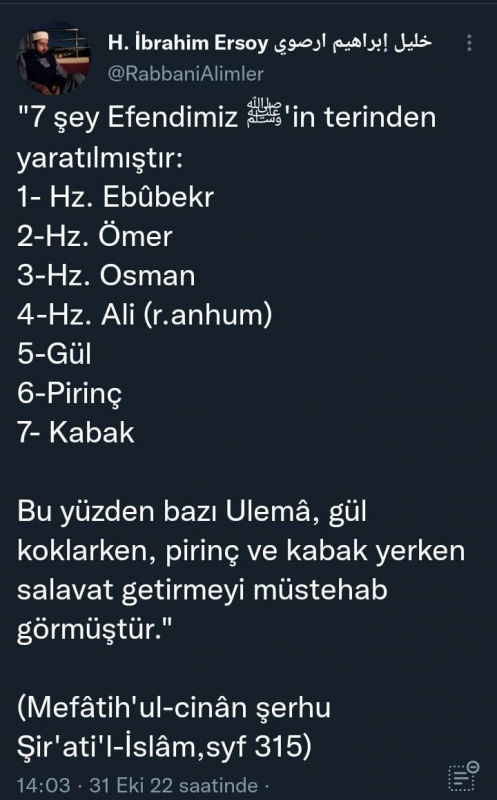The width and height of the screenshot is (497, 800).
Task: Click the citation 'Mefâtih'ul-cinân şerhu'
Action: click(x=174, y=707)
